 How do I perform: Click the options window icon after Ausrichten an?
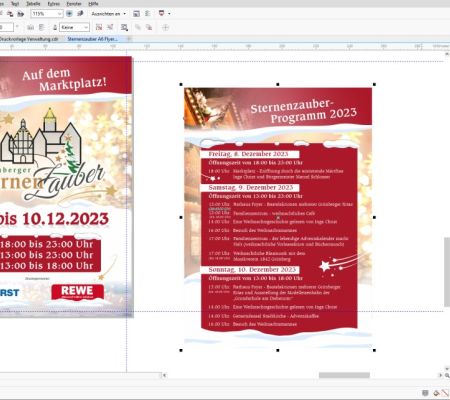136,14
